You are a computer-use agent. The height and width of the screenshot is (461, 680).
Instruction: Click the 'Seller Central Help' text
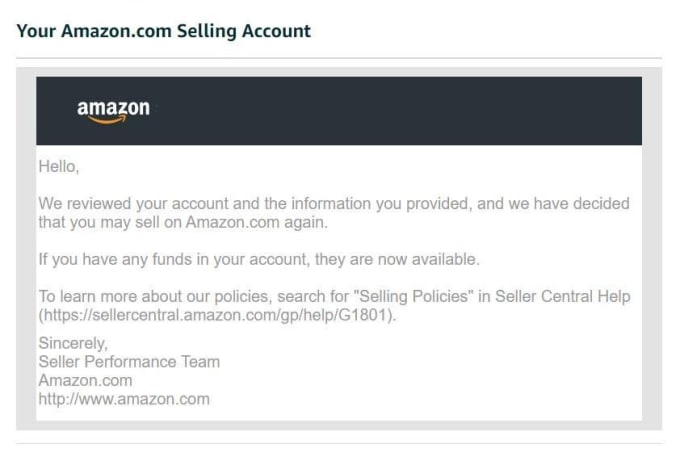[563, 297]
